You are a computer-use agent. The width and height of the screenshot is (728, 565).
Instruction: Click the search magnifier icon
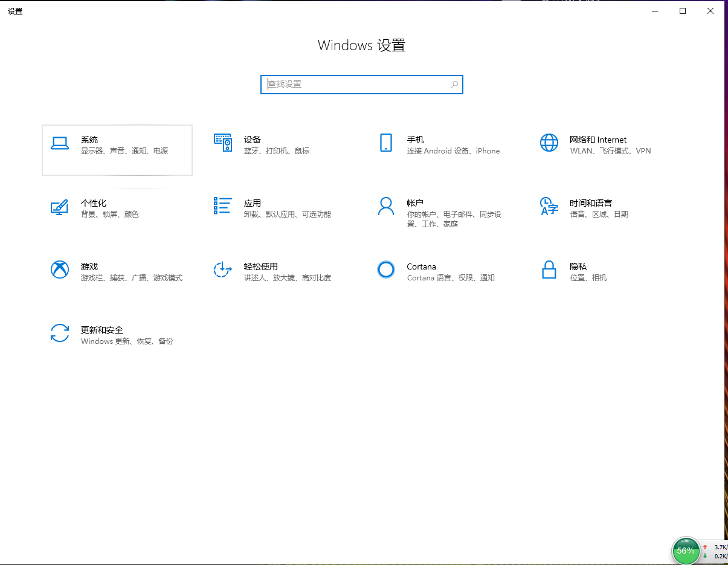[454, 85]
